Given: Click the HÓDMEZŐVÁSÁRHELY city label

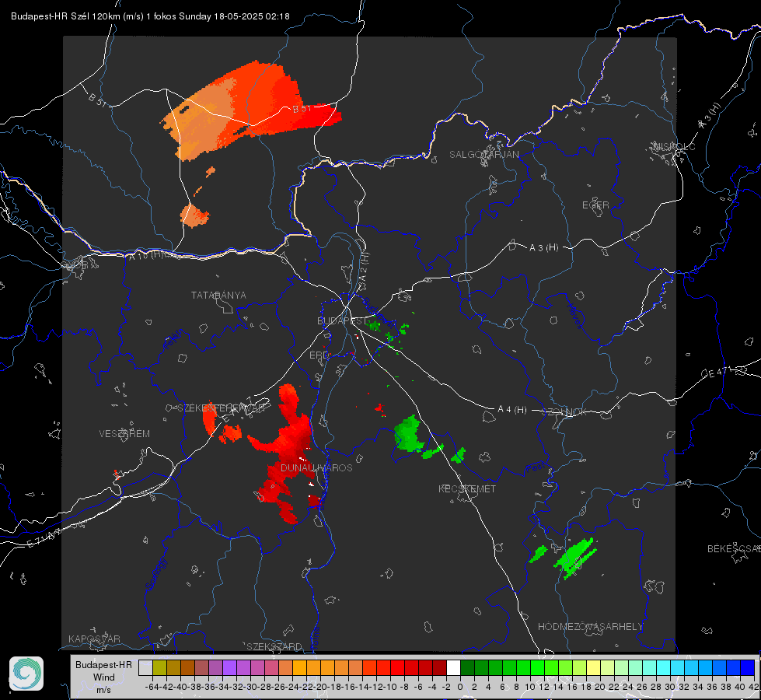Looking at the screenshot, I should [x=590, y=627].
